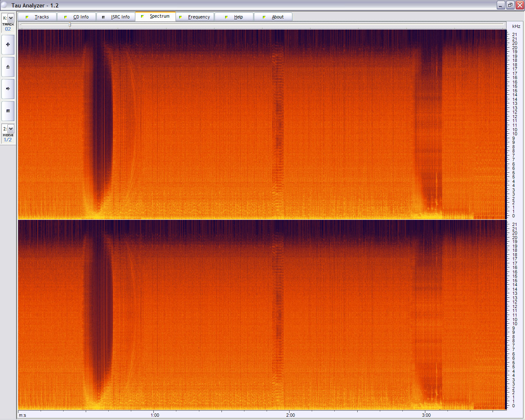Click the plus button in left sidebar

8,45
